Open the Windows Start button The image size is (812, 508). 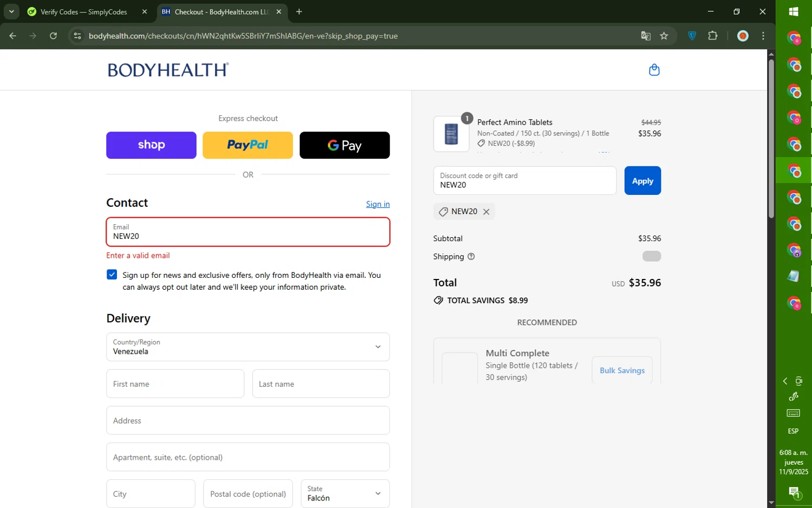click(794, 11)
